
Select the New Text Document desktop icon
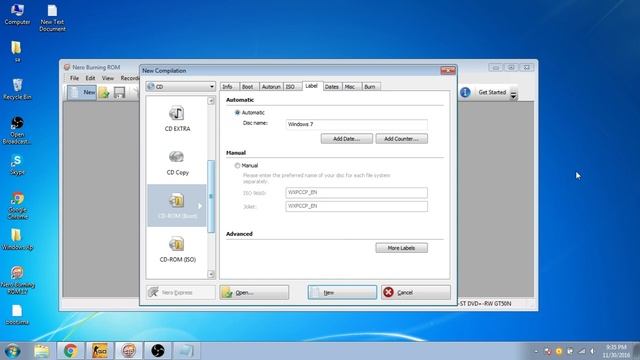click(52, 18)
